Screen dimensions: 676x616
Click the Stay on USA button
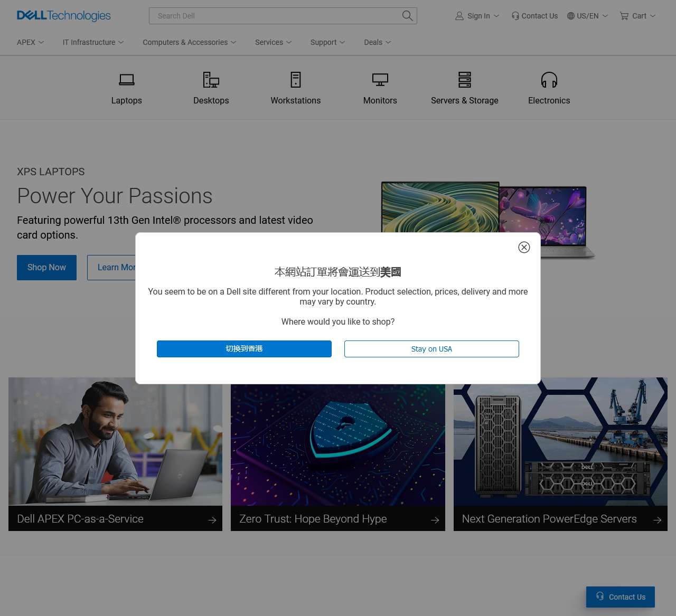click(431, 349)
